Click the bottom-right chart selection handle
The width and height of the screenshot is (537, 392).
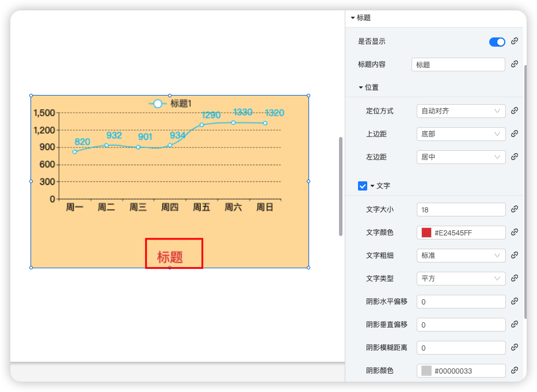(x=309, y=268)
